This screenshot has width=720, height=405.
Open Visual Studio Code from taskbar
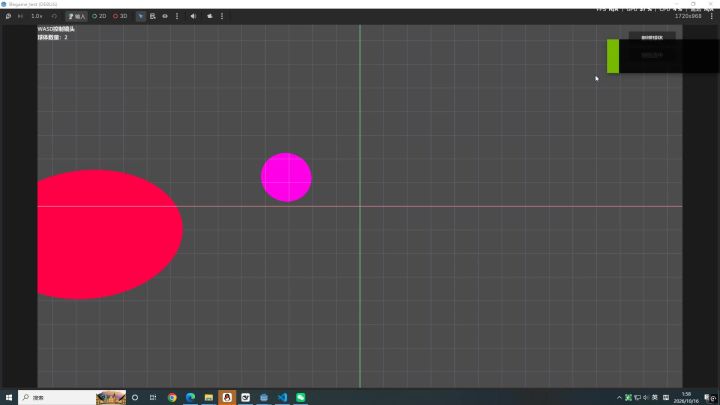click(x=282, y=397)
